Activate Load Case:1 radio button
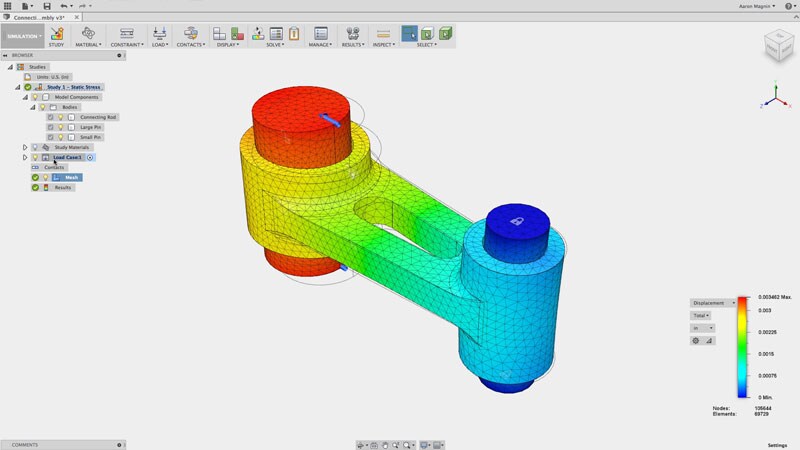 tap(90, 158)
